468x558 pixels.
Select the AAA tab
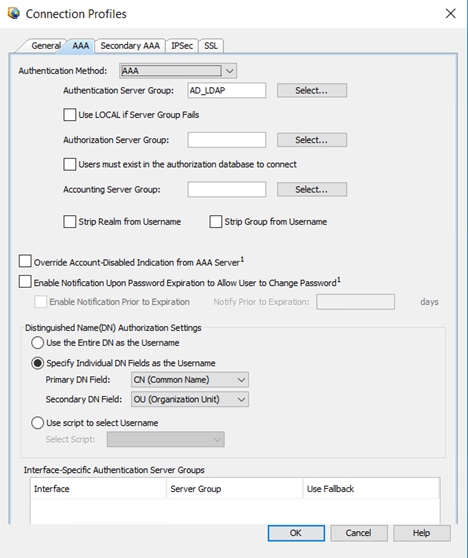[x=80, y=46]
